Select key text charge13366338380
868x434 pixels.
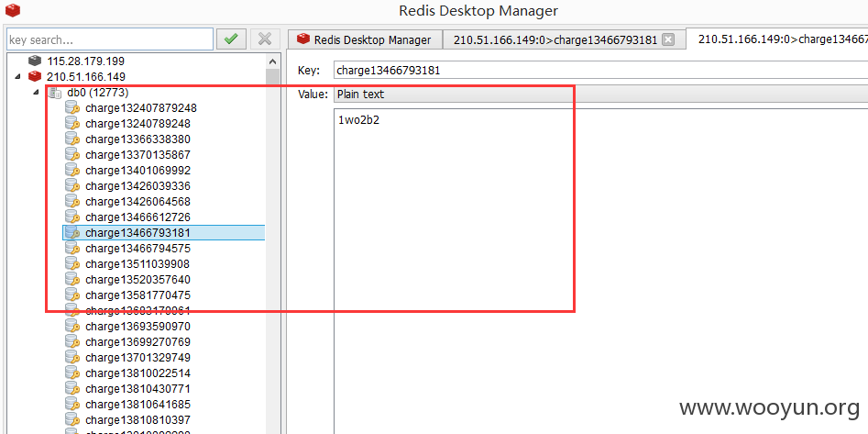tap(137, 139)
